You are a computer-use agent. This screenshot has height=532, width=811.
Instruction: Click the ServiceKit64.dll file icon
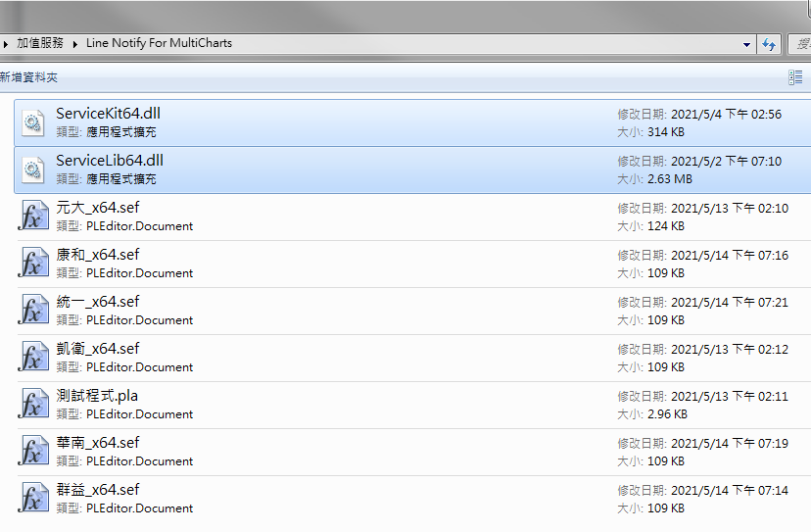[33, 123]
